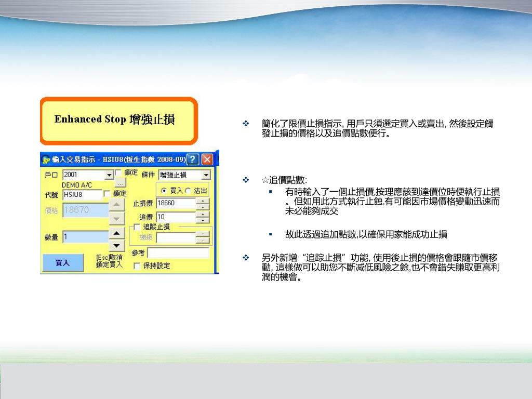The image size is (532, 399).
Task: Click the Enhanced Stop 增強止損 title box
Action: (x=119, y=121)
